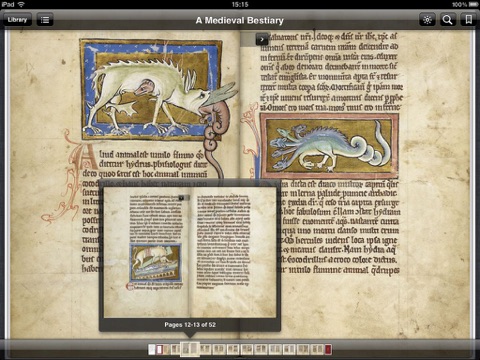Select the highlighted thumbnail in page scrubber
Viewport: 480px width, 360px height.
coord(190,349)
